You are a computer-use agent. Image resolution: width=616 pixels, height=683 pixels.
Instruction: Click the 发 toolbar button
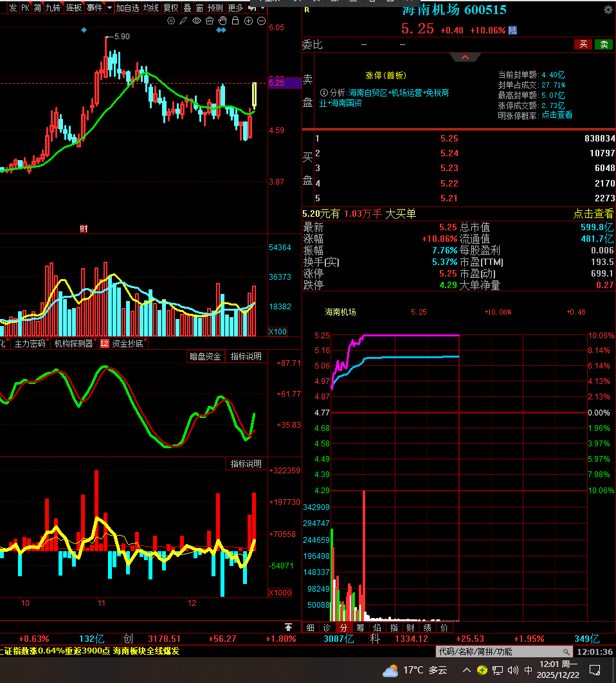tap(13, 8)
